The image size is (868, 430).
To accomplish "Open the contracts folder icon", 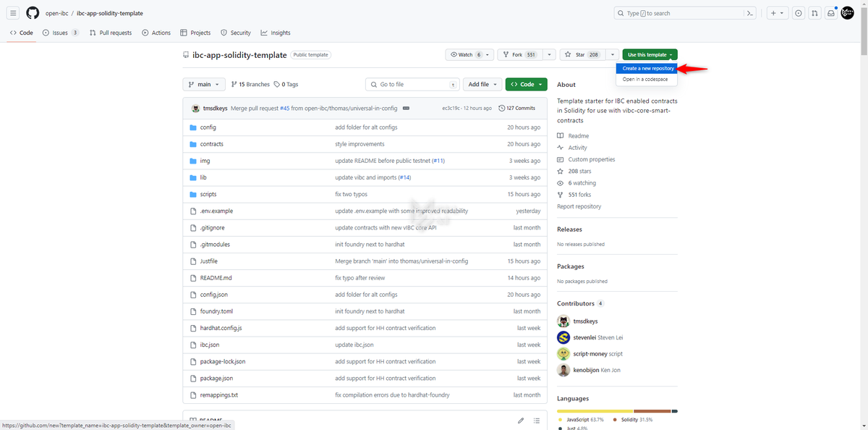I will 193,144.
